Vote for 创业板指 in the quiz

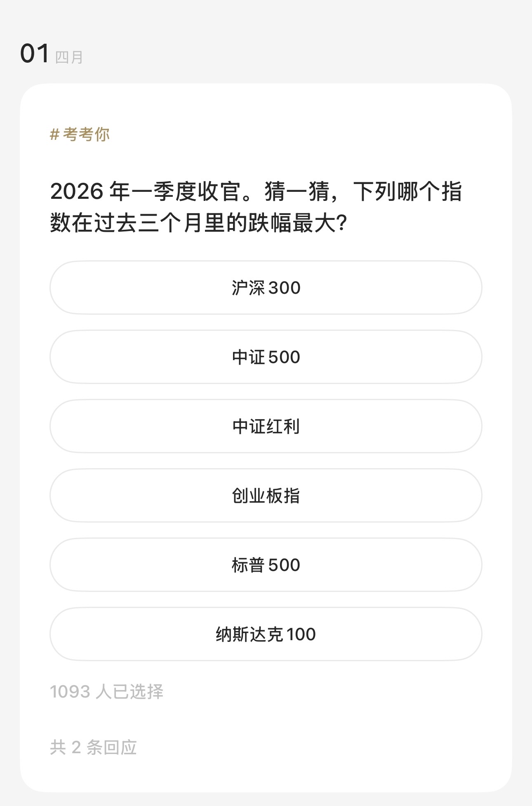266,495
